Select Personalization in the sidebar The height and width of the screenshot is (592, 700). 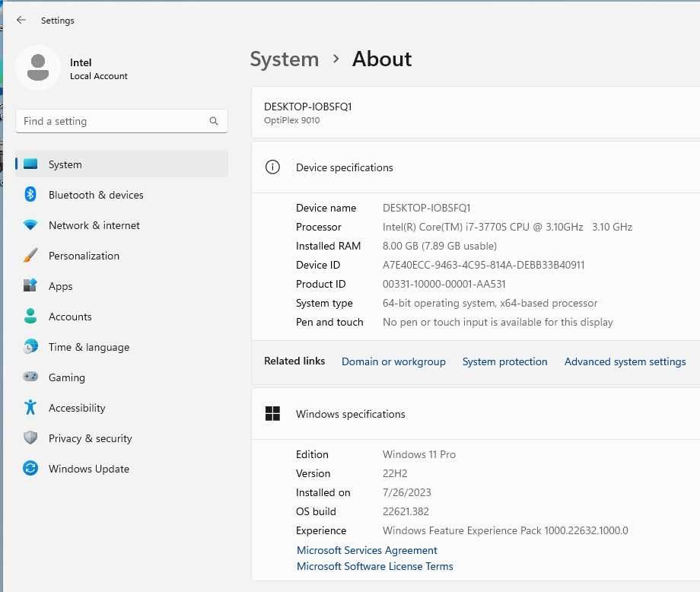(122, 256)
